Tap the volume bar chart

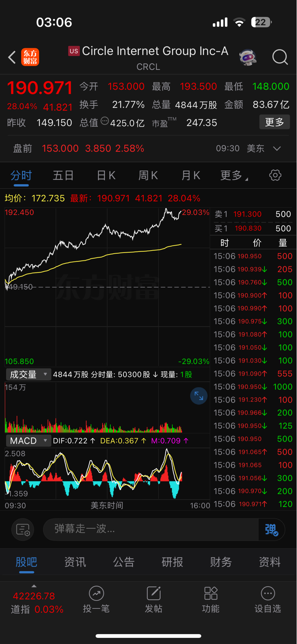tap(107, 407)
